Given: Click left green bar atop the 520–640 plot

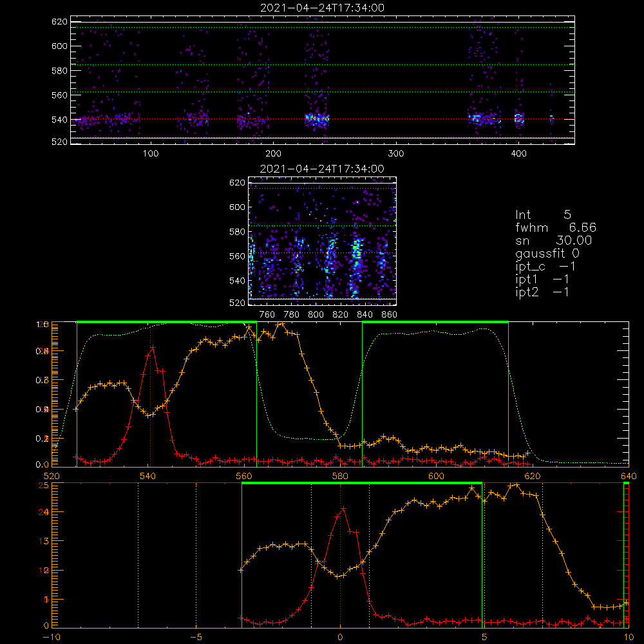Looking at the screenshot, I should 167,322.
